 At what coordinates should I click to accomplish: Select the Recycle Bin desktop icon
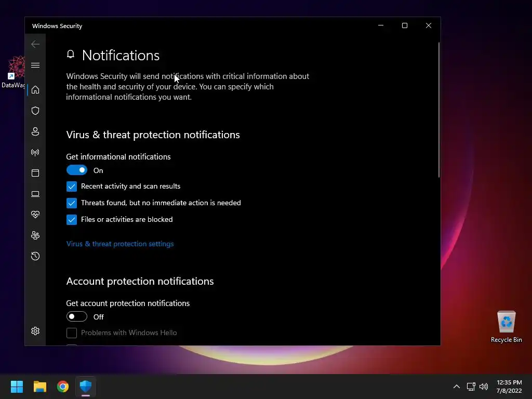tap(506, 326)
